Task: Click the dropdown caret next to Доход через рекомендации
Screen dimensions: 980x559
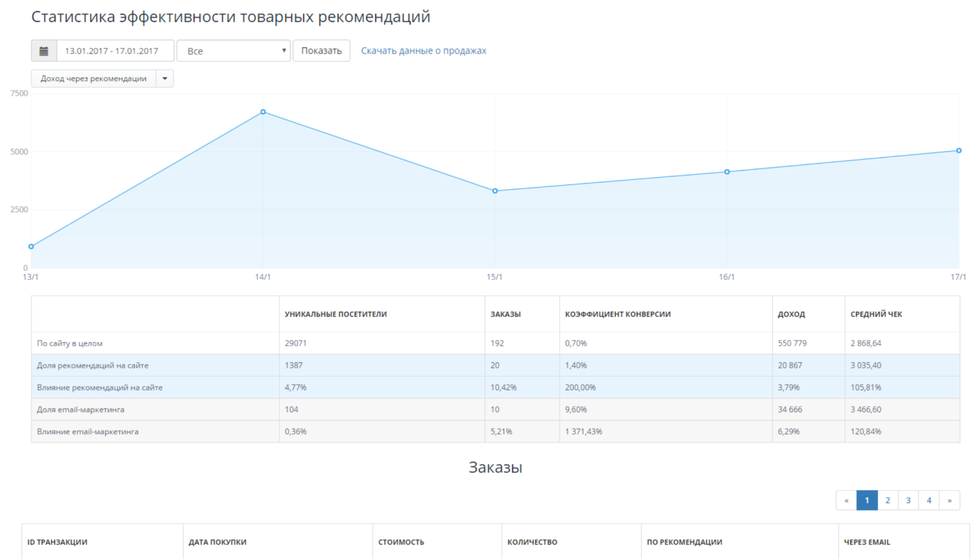Action: coord(165,78)
